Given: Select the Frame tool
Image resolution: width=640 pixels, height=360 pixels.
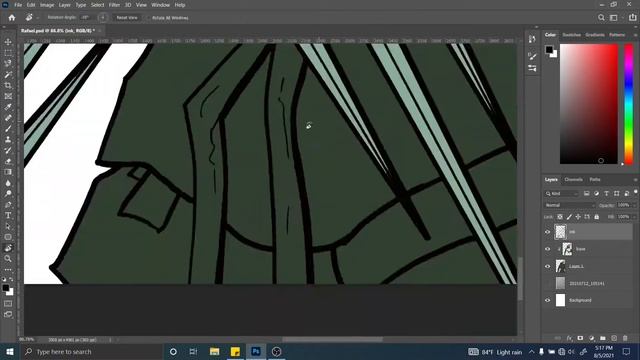Looking at the screenshot, I should (x=8, y=96).
